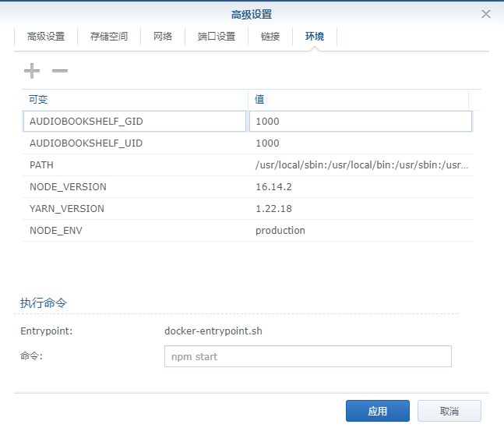Open the 存储空间 tab
Image resolution: width=504 pixels, height=428 pixels.
(x=108, y=37)
